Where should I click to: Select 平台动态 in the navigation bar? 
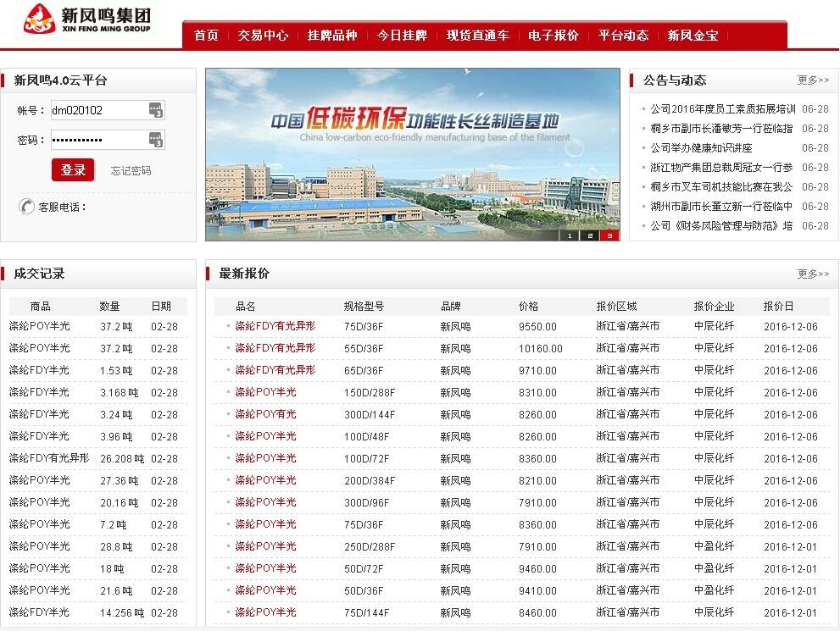point(623,36)
